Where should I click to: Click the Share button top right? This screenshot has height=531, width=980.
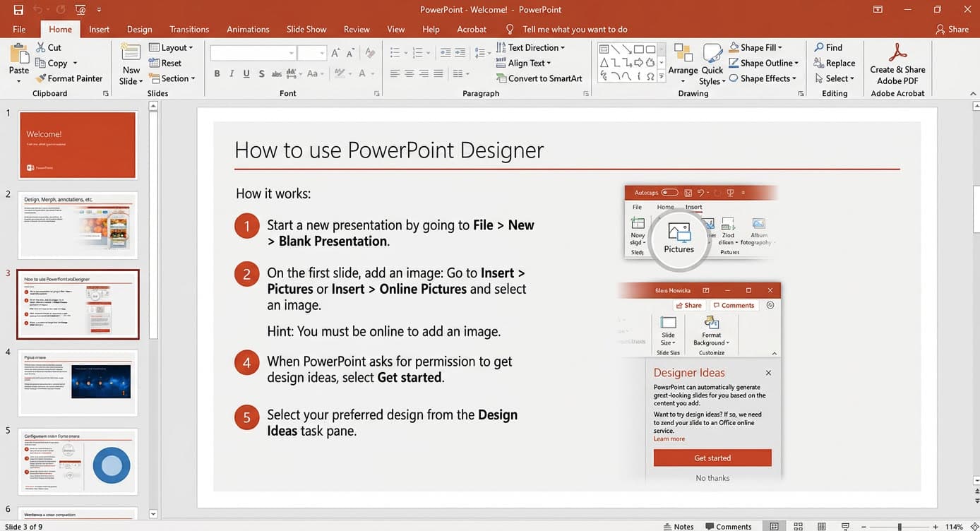[952, 30]
